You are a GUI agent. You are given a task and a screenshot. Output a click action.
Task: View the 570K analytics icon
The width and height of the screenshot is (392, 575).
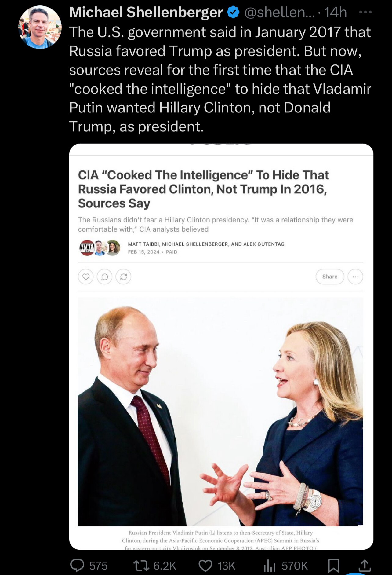[x=270, y=566]
